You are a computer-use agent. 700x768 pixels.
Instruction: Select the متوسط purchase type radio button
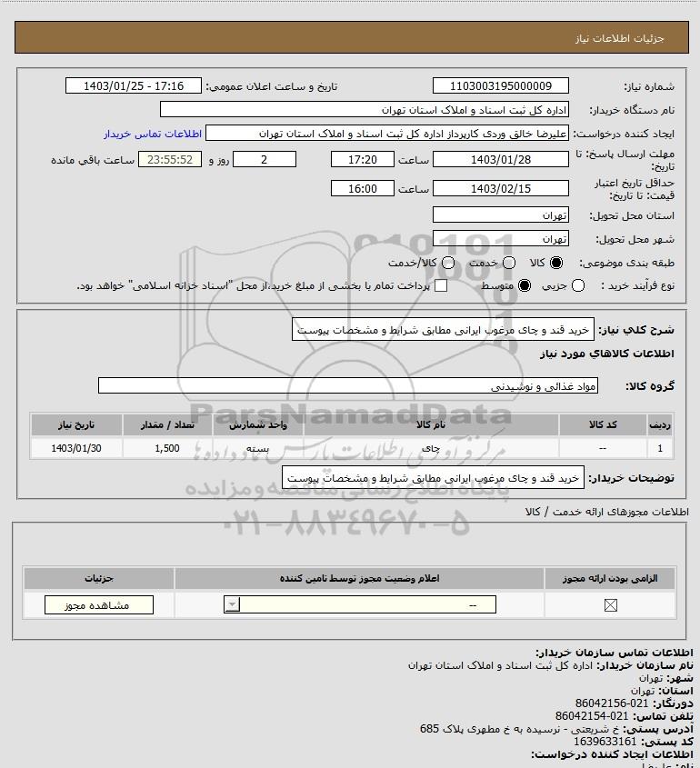click(x=525, y=285)
